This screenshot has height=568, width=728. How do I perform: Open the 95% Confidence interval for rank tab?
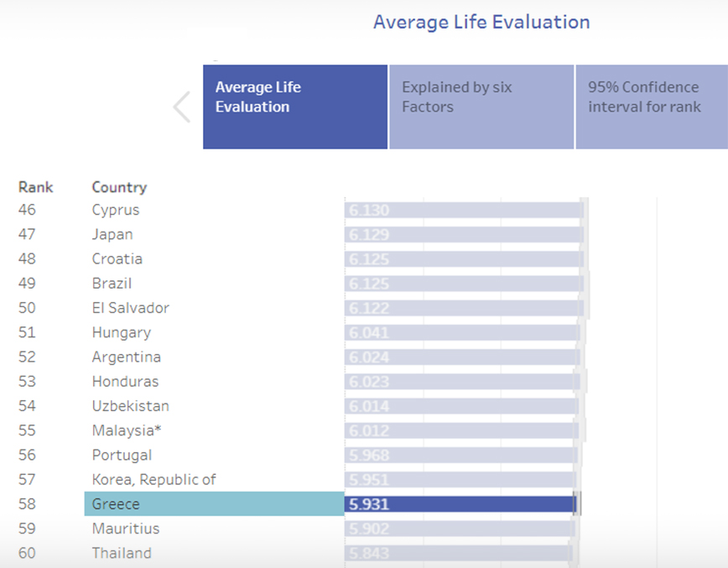[651, 107]
